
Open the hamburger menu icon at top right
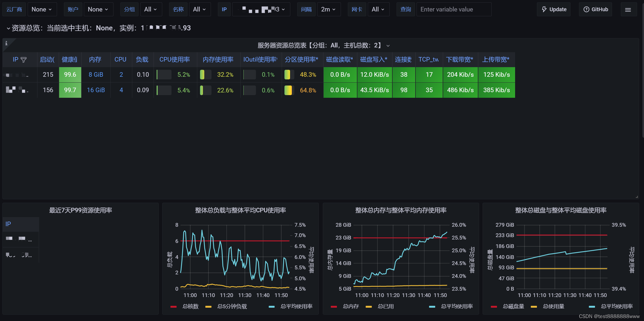coord(628,10)
